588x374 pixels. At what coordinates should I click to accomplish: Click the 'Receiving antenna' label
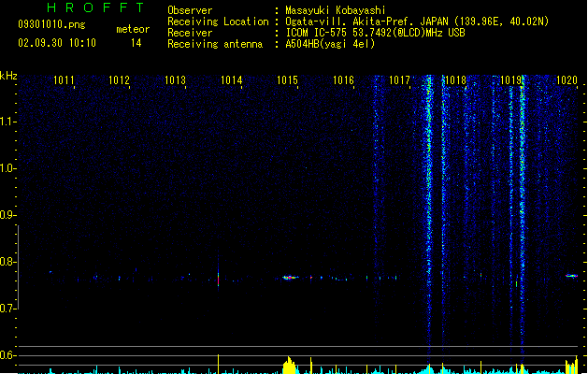[215, 44]
